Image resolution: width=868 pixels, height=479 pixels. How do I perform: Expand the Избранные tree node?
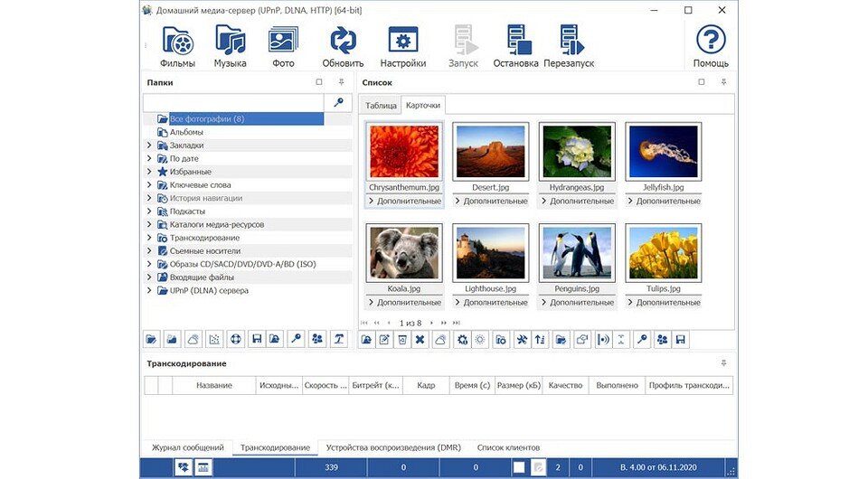pyautogui.click(x=149, y=172)
